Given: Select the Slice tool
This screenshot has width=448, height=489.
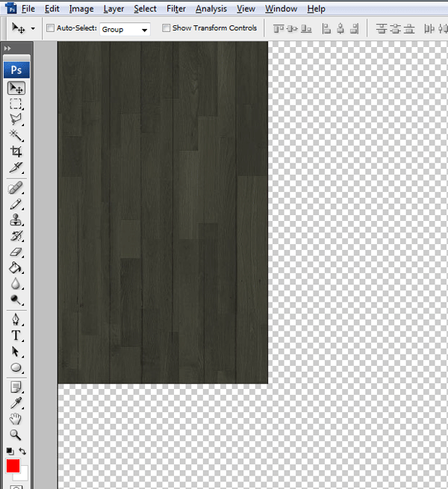Looking at the screenshot, I should click(x=16, y=167).
